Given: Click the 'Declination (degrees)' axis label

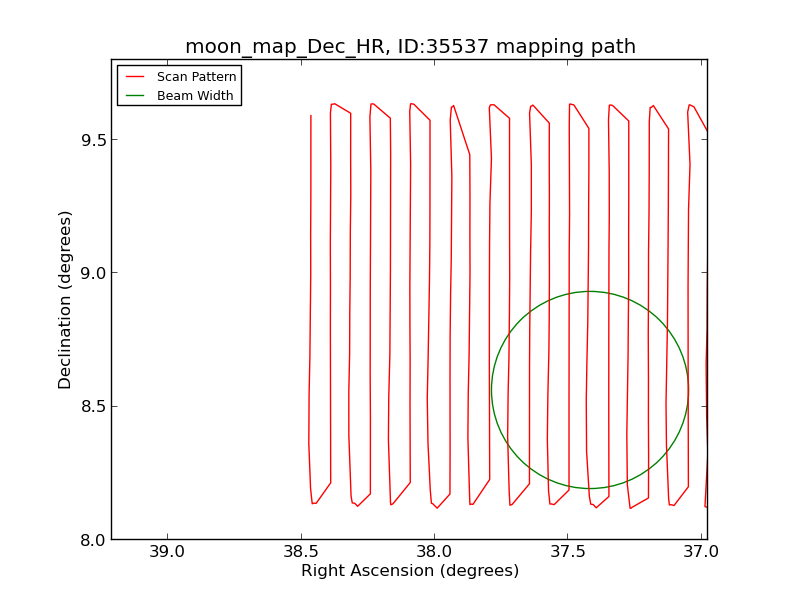Looking at the screenshot, I should (64, 300).
